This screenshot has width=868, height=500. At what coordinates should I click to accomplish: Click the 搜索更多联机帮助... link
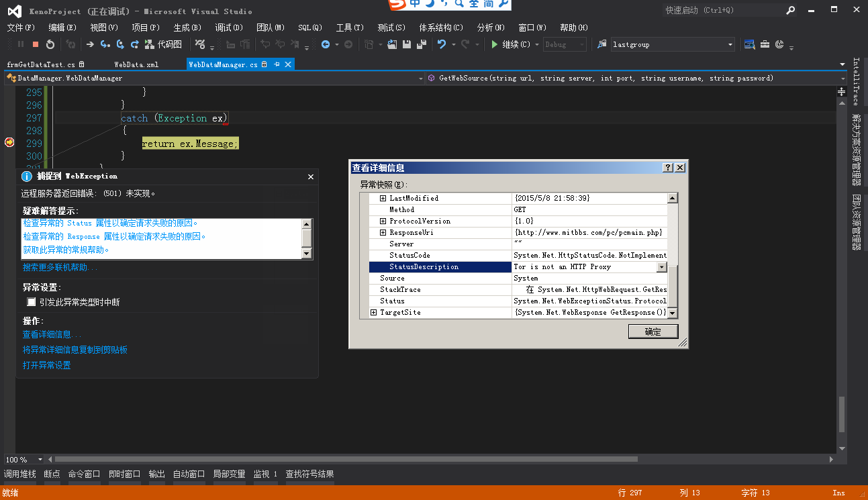(x=60, y=267)
